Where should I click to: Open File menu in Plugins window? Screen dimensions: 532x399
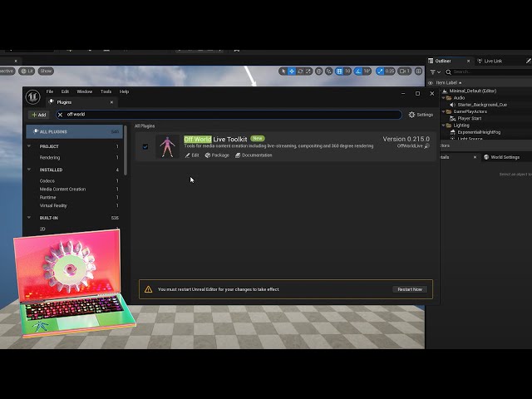click(x=50, y=91)
